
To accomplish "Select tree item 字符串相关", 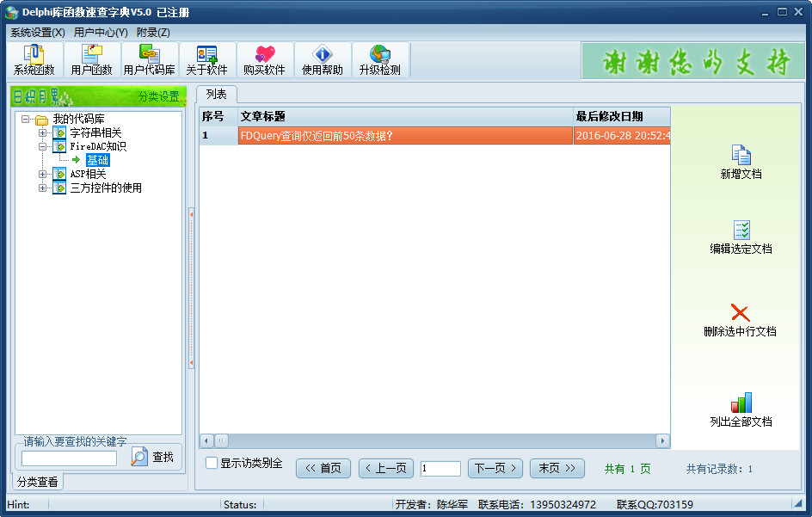I will (95, 132).
